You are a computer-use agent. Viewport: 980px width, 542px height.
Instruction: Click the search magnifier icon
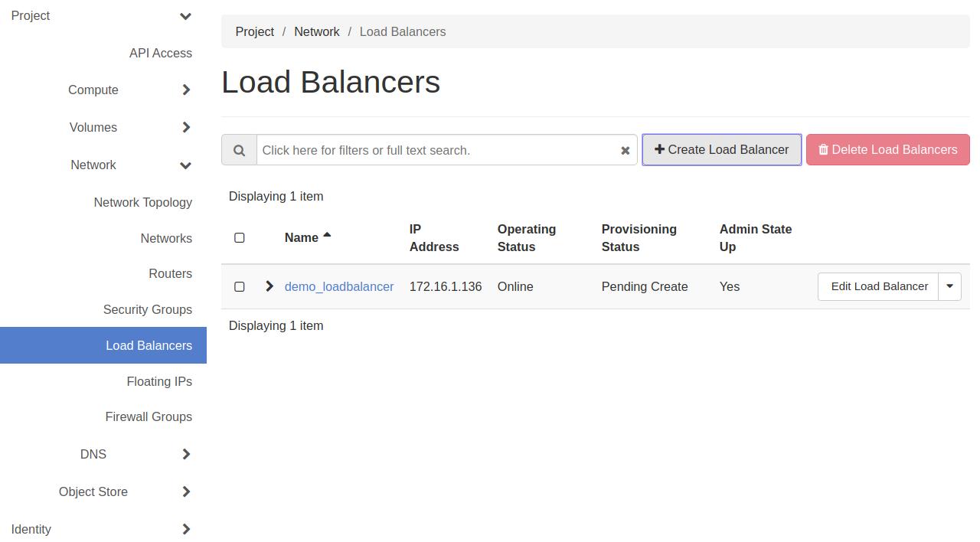pyautogui.click(x=239, y=150)
